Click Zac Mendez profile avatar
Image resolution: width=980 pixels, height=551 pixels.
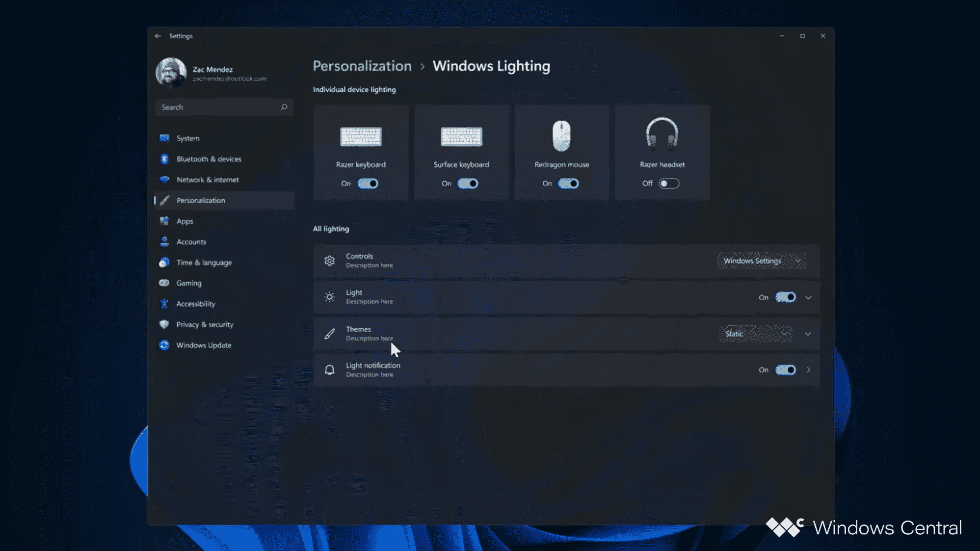tap(171, 73)
